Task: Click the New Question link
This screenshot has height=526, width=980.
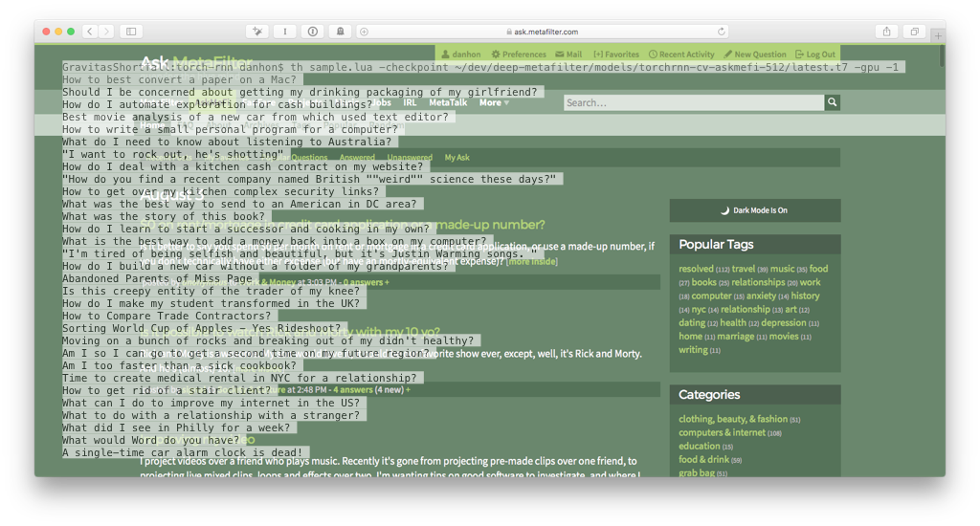Action: [754, 55]
